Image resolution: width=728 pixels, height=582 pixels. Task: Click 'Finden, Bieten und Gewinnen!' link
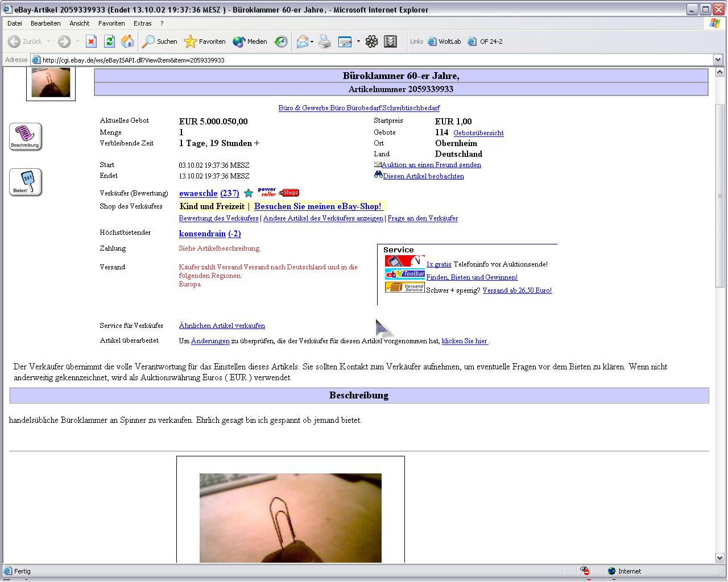pos(472,277)
